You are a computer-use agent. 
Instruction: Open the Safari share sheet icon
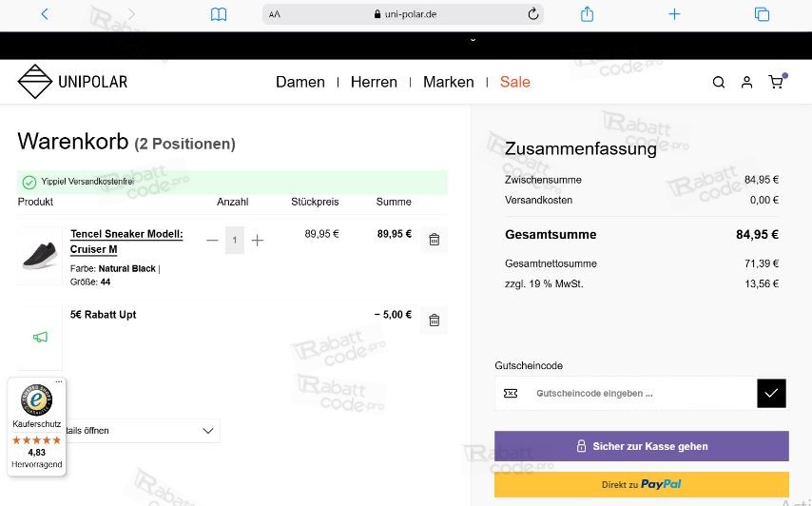pyautogui.click(x=587, y=14)
